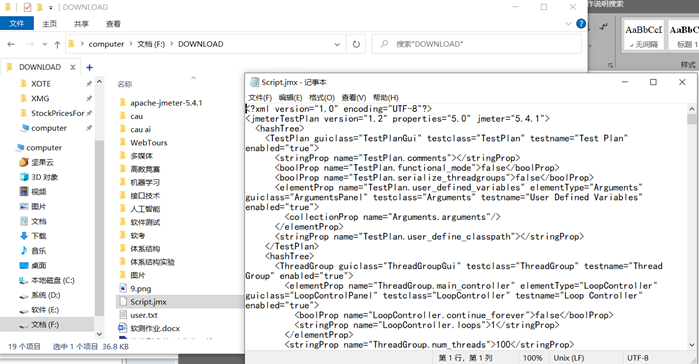The image size is (699, 364).
Task: Click computer in the address breadcrumb
Action: coord(106,44)
